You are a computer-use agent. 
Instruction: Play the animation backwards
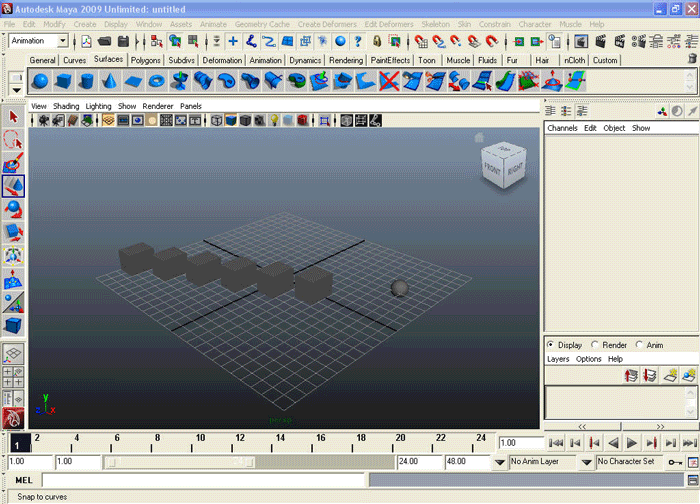[x=613, y=443]
